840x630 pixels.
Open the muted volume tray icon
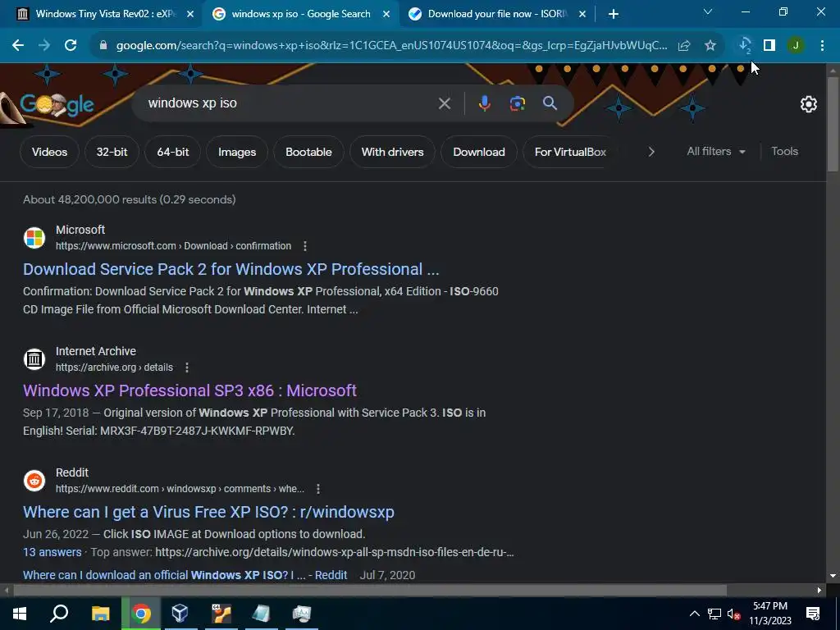[733, 614]
